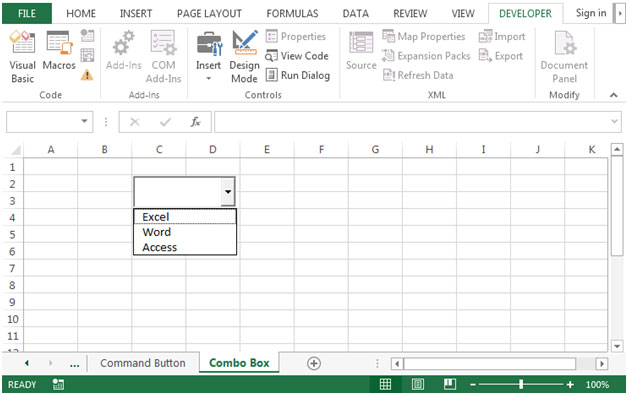
Task: Collapse the ribbon with the chevron
Action: coord(614,95)
